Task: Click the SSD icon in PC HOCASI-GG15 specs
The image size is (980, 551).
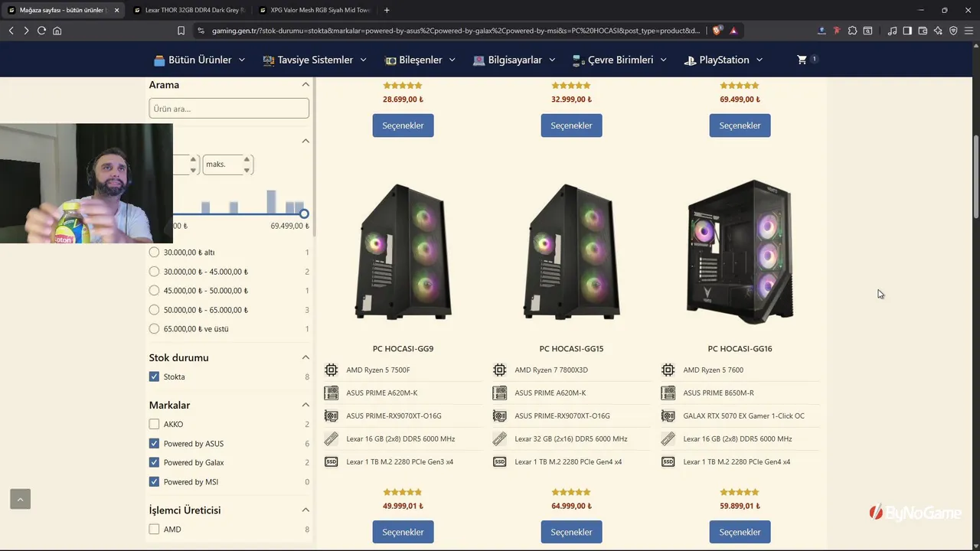Action: [x=500, y=461]
